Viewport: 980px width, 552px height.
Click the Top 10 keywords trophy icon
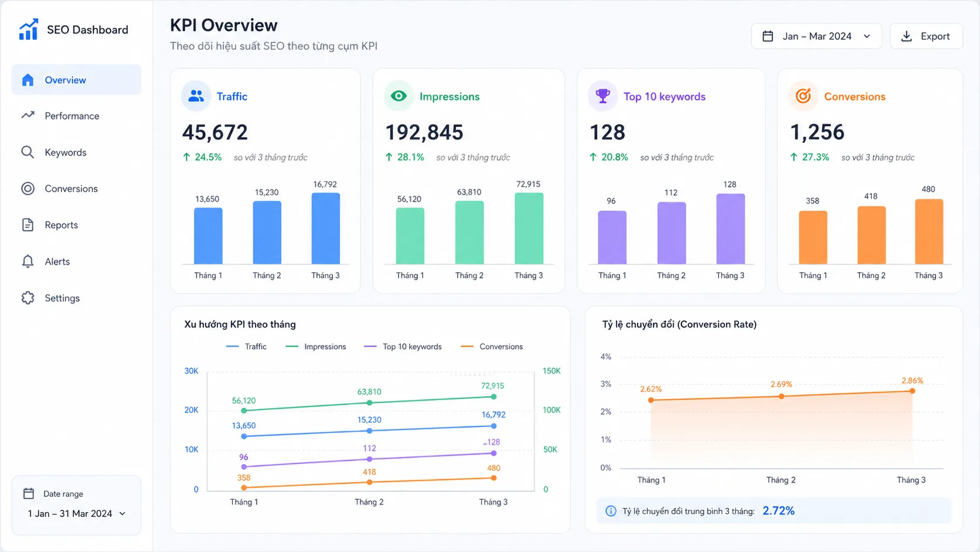click(x=603, y=96)
